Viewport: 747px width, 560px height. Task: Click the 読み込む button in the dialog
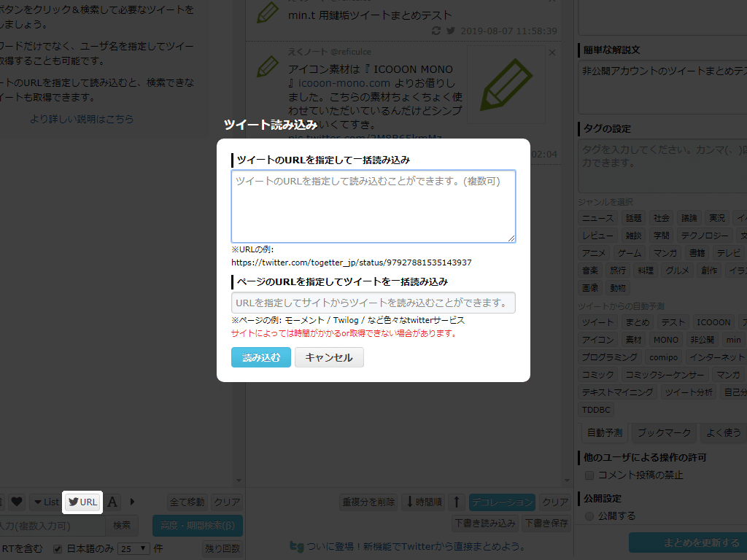260,357
